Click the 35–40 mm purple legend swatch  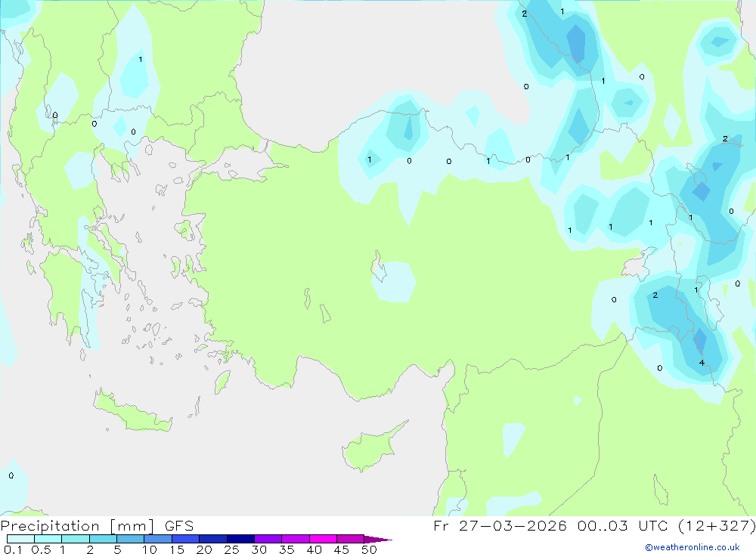[x=296, y=539]
